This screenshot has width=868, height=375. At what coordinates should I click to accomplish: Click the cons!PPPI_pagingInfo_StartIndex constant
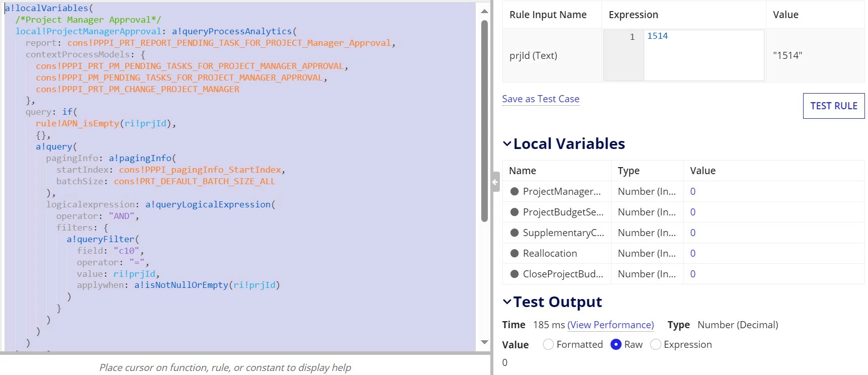(x=200, y=170)
